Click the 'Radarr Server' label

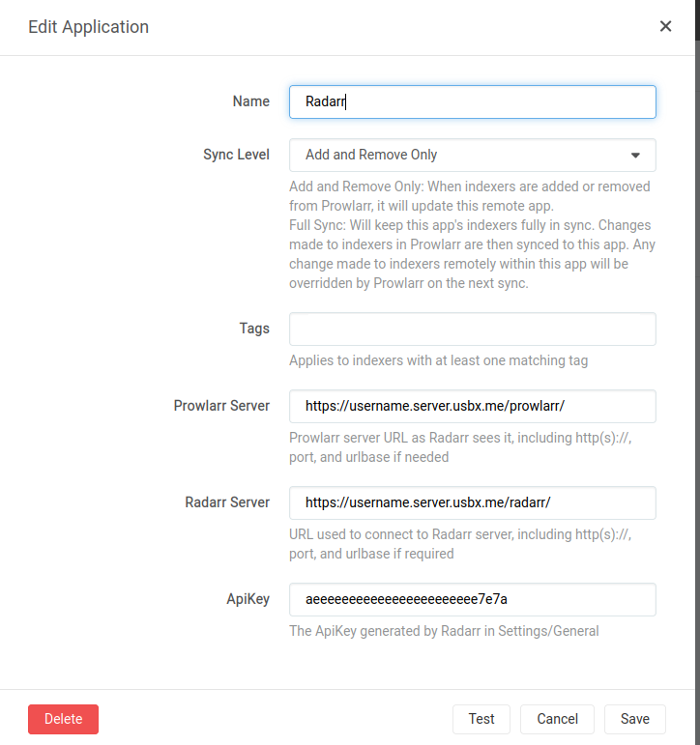227,502
